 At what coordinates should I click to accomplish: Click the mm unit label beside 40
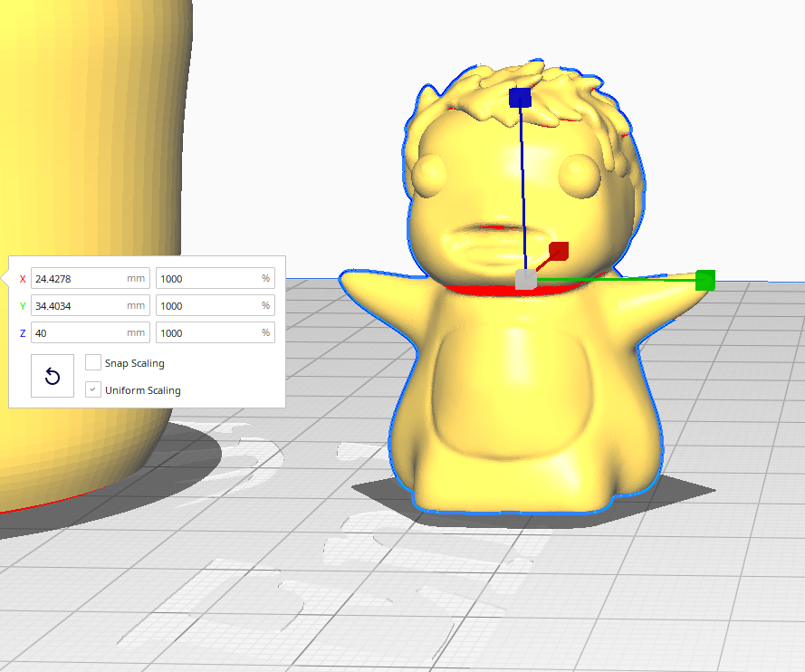coord(134,332)
